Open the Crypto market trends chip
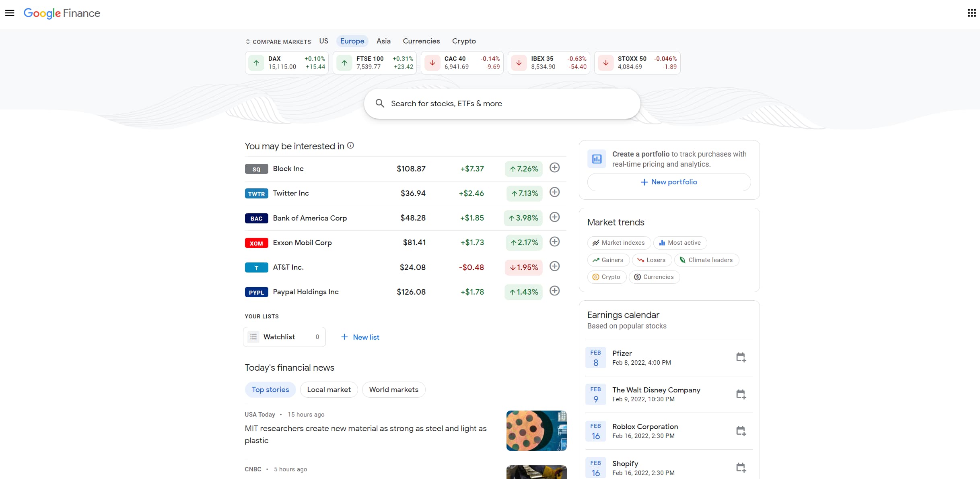980x479 pixels. pyautogui.click(x=607, y=277)
